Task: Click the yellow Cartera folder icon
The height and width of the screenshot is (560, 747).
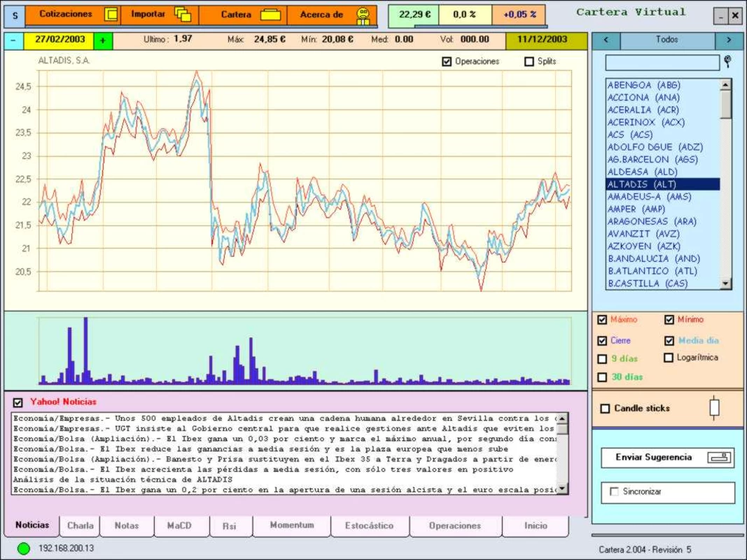Action: point(271,15)
